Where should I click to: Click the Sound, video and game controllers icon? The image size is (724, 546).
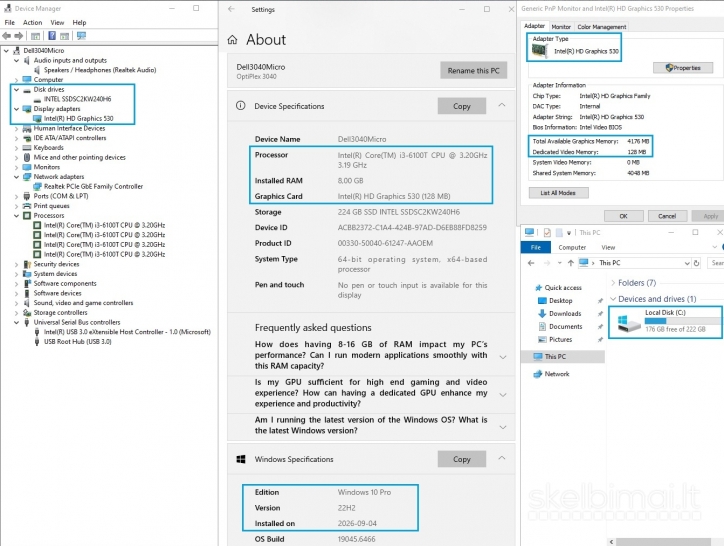[x=27, y=303]
